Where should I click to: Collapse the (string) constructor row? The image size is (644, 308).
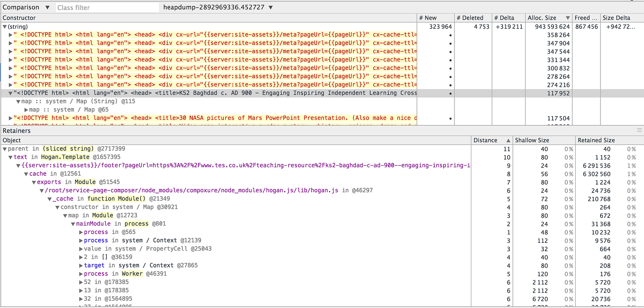pos(5,27)
